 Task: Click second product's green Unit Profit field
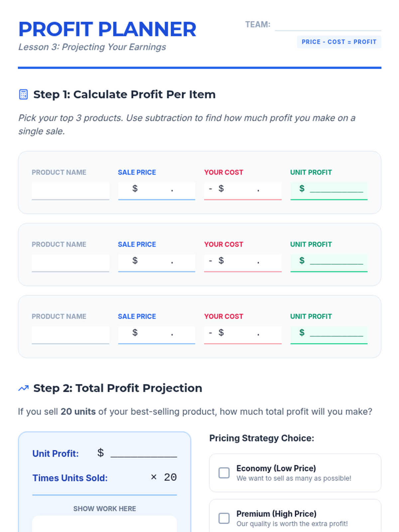pos(329,263)
